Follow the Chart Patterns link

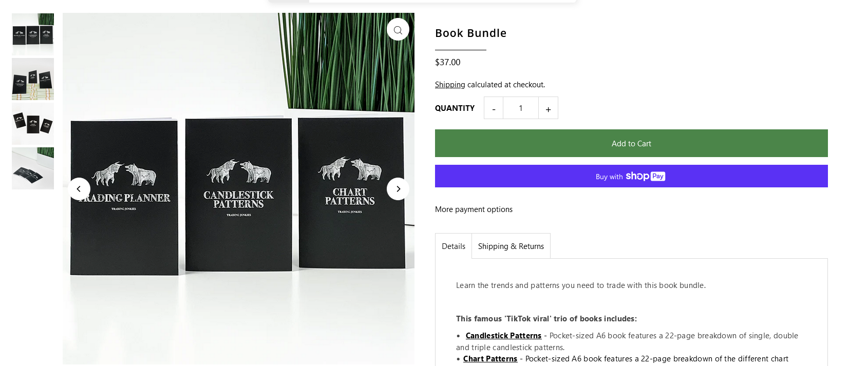coord(490,359)
